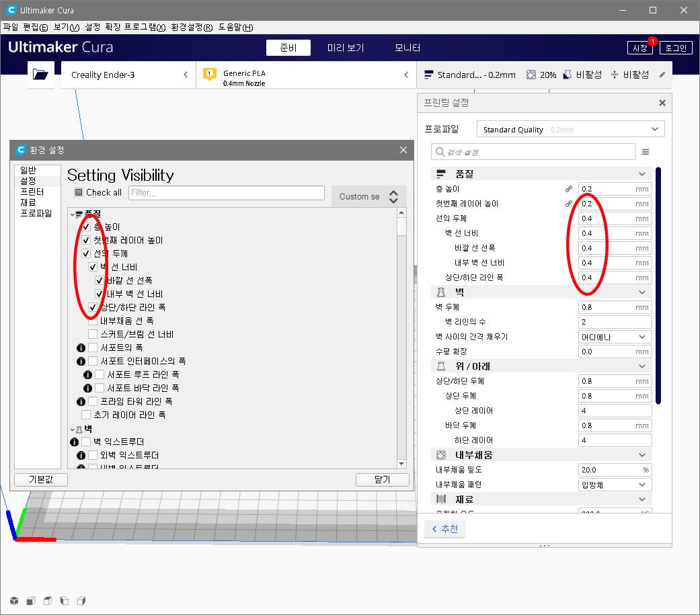Click the pencil edit profile icon

click(662, 75)
